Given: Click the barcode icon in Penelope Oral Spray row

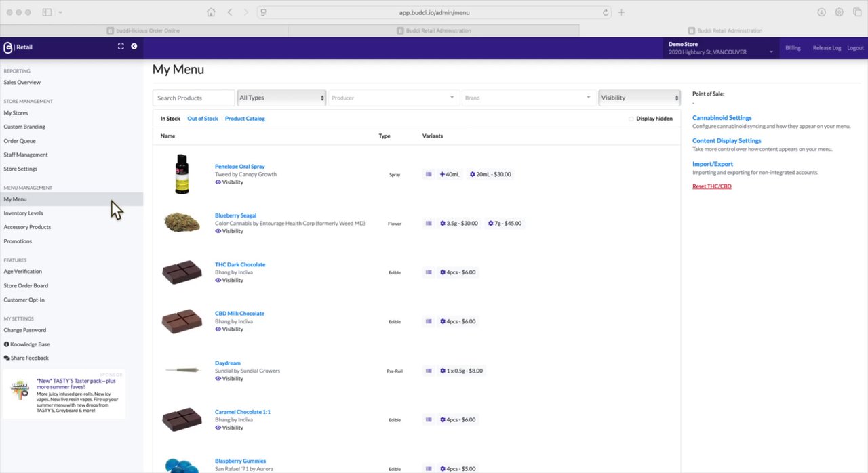Looking at the screenshot, I should (x=429, y=174).
